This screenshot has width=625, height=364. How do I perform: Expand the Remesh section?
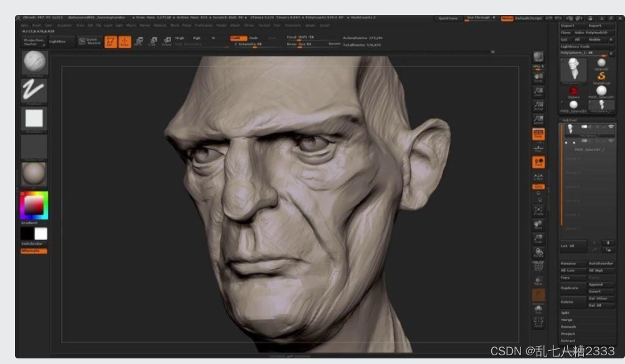click(568, 327)
